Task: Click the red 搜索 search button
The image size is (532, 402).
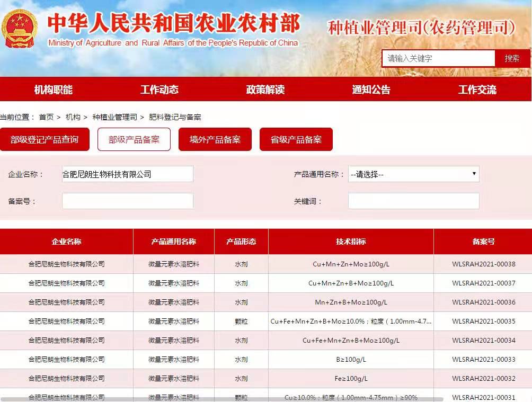Action: (512, 58)
